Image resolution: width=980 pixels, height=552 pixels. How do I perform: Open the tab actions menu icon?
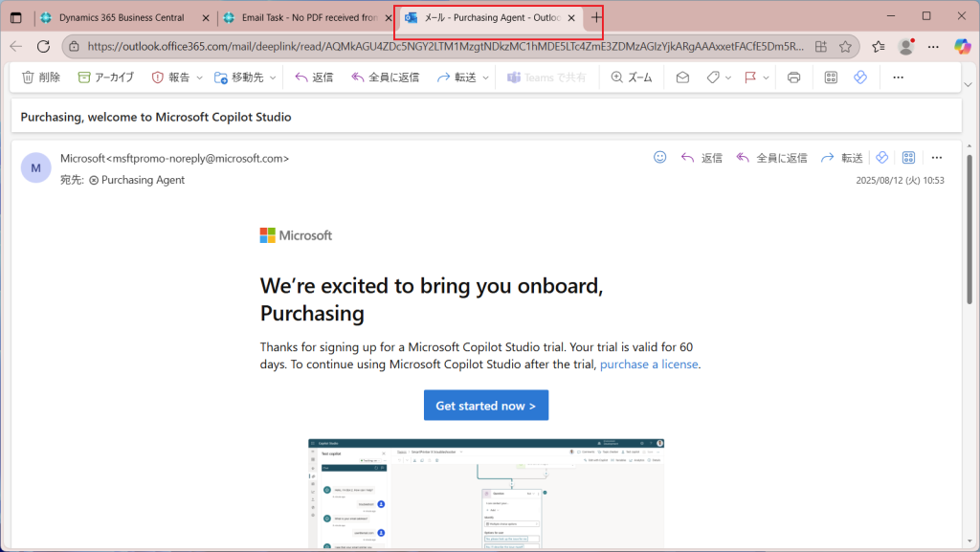click(16, 17)
